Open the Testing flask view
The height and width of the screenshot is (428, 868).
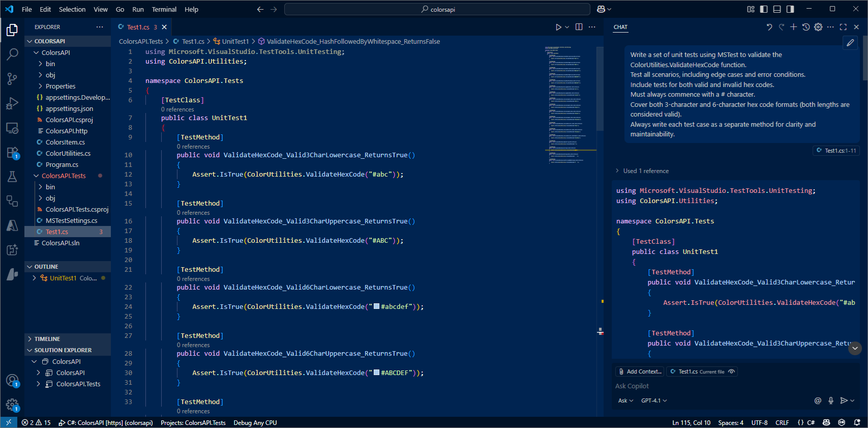(12, 177)
